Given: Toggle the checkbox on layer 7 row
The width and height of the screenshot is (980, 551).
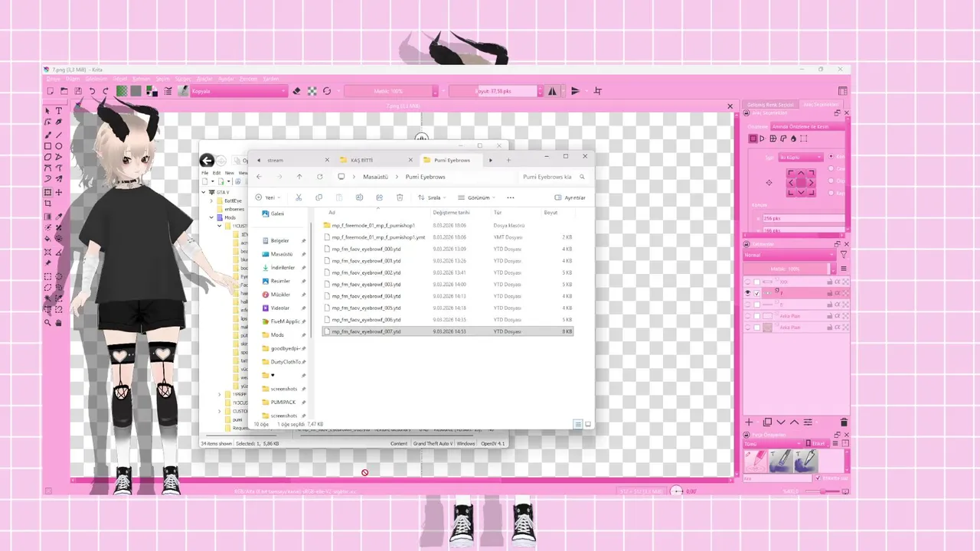Looking at the screenshot, I should (x=757, y=293).
